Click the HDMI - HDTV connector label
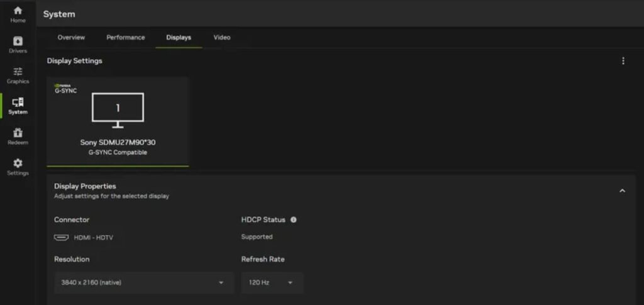 93,237
